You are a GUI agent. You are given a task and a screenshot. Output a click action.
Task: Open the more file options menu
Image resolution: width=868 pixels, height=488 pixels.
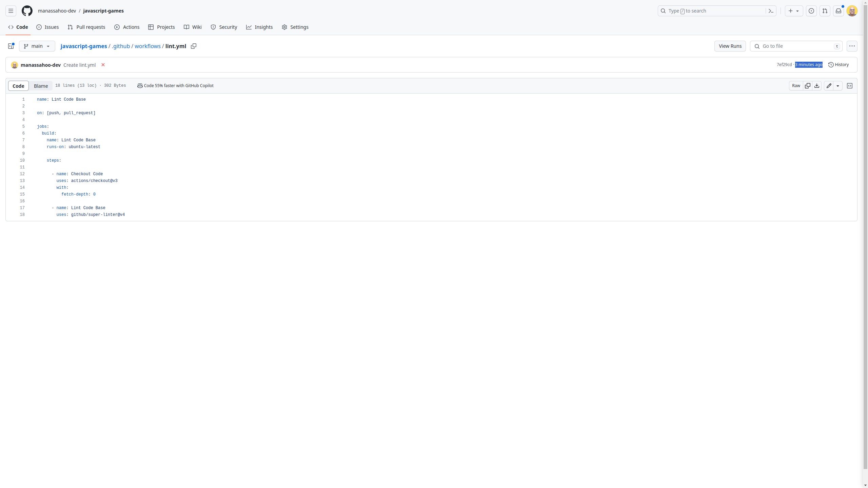pyautogui.click(x=852, y=46)
